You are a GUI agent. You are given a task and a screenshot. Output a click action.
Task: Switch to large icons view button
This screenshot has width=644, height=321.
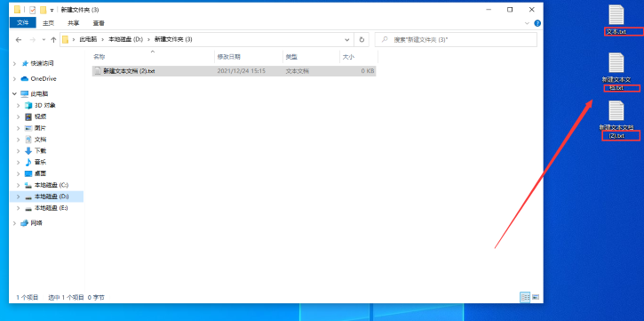536,297
